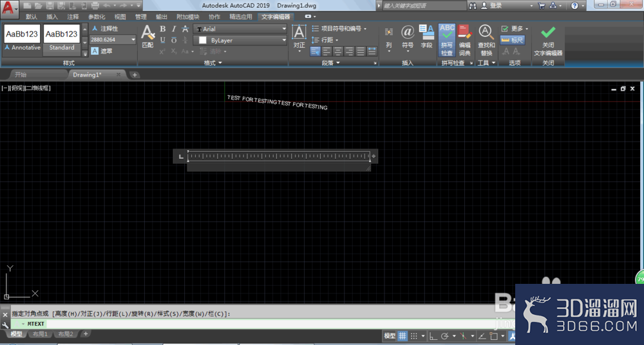Toggle Strikethrough text formatting
The height and width of the screenshot is (345, 644).
185,29
